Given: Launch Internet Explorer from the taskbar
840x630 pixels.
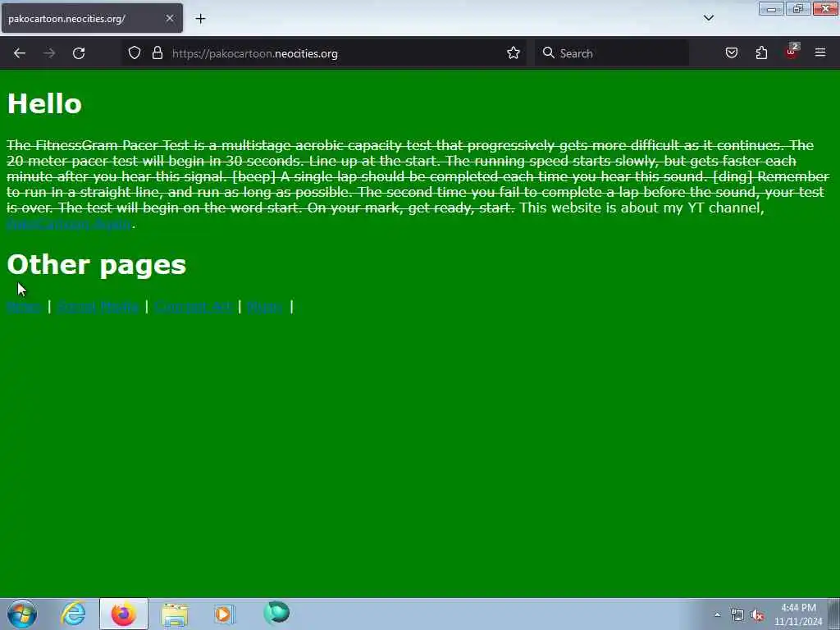Looking at the screenshot, I should click(x=73, y=614).
